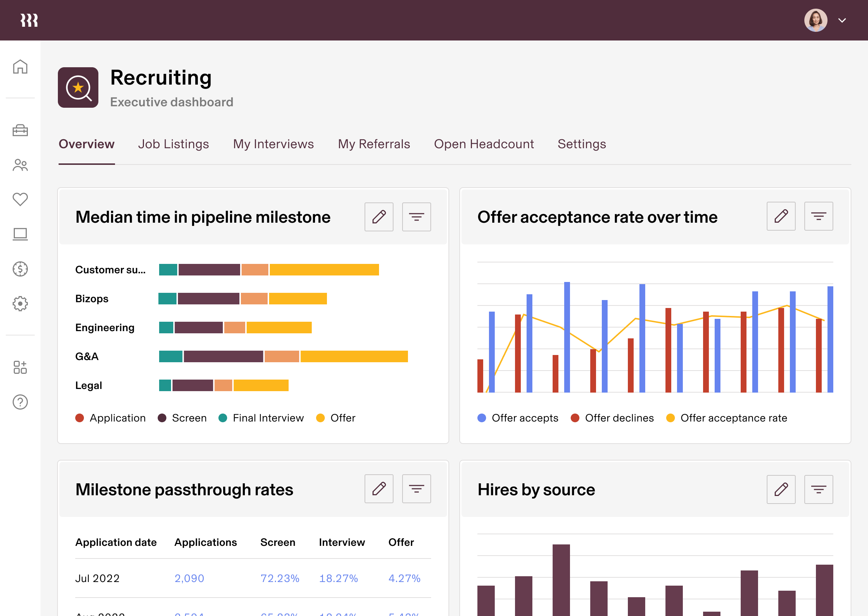The width and height of the screenshot is (868, 616).
Task: Toggle Offer declines legend series
Action: click(612, 418)
